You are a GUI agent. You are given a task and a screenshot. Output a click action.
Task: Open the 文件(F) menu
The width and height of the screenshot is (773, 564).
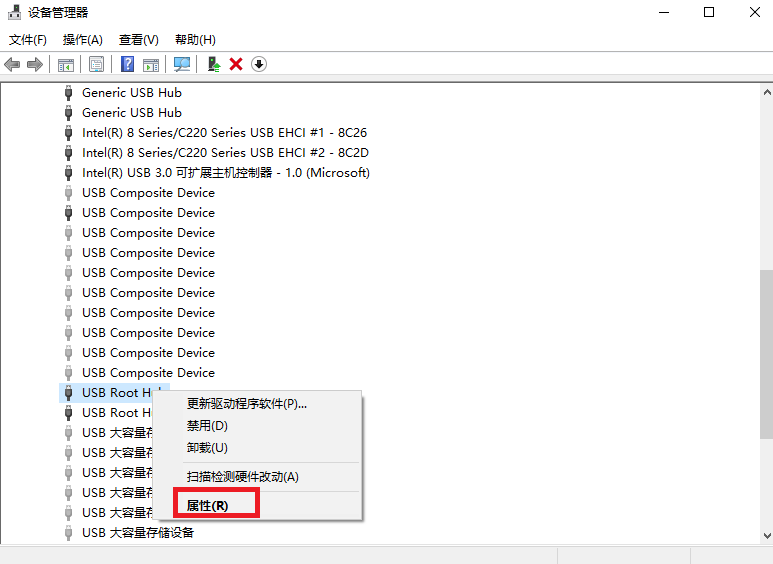tap(28, 40)
